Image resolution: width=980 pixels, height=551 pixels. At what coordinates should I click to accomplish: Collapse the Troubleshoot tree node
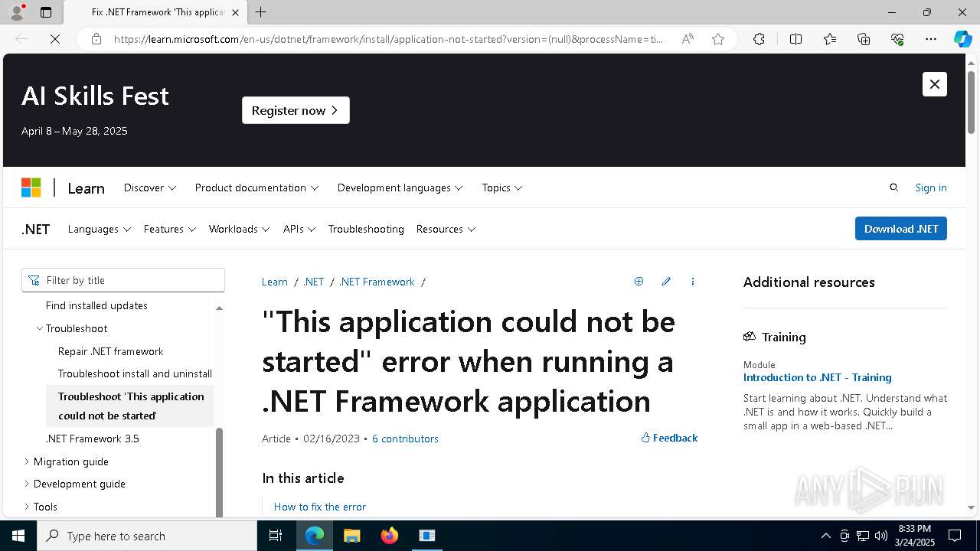[x=40, y=328]
